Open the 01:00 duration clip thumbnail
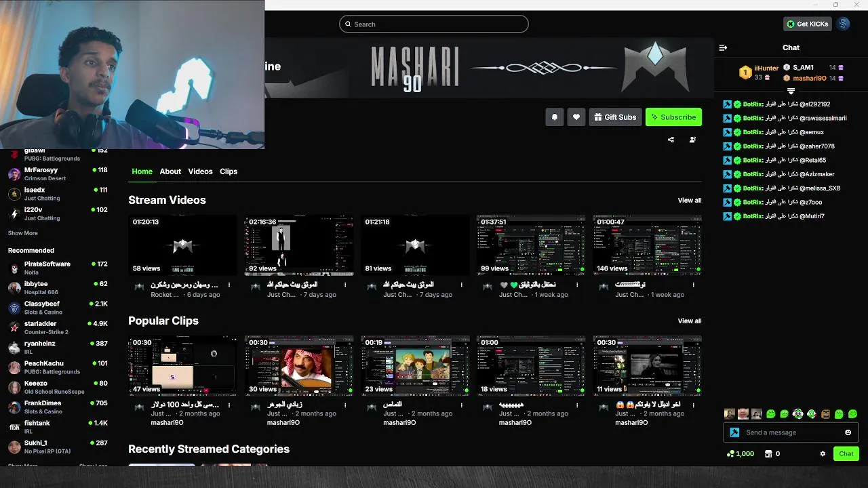Viewport: 868px width, 488px height. 531,365
